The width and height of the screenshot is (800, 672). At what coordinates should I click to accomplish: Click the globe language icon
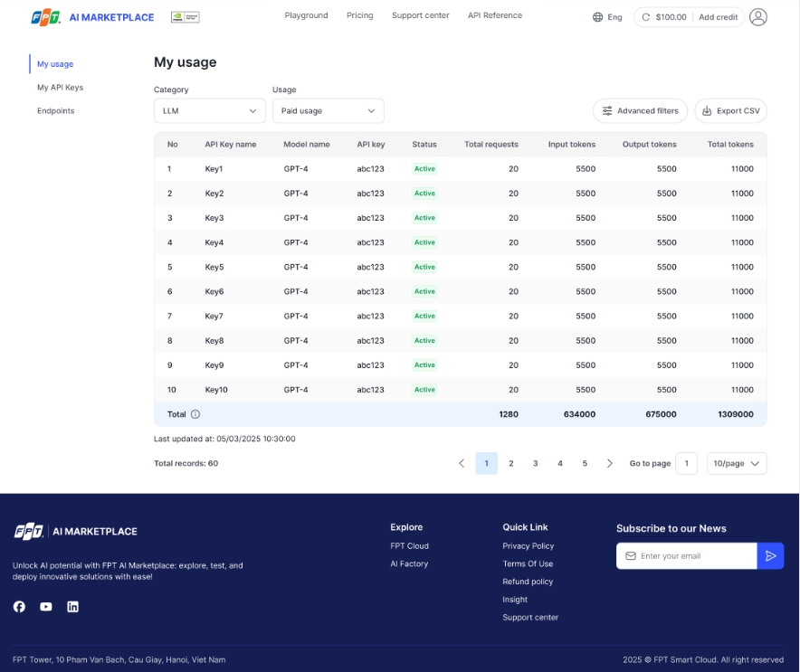597,17
